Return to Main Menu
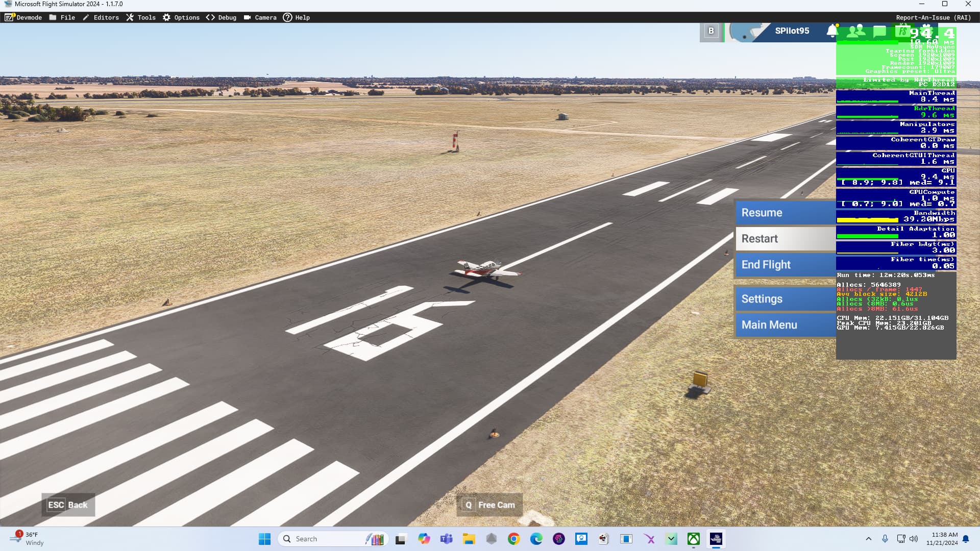 click(x=785, y=325)
